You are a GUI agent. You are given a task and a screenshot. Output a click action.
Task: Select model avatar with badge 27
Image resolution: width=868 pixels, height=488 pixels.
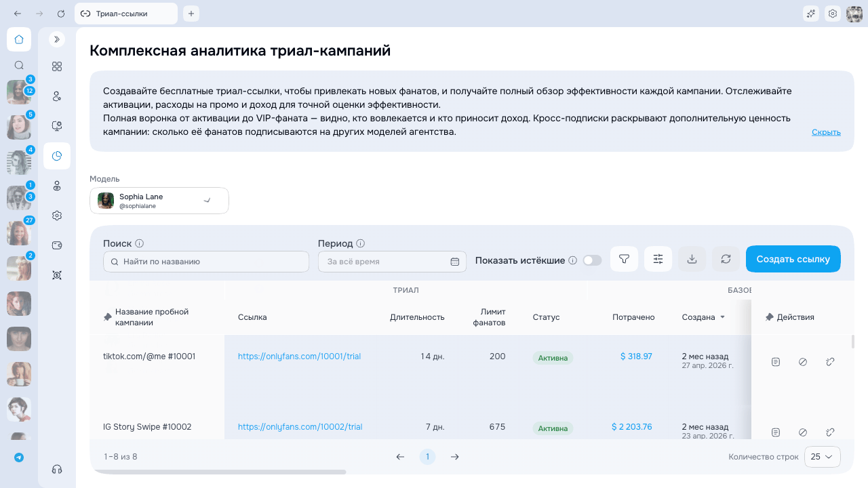(x=19, y=233)
